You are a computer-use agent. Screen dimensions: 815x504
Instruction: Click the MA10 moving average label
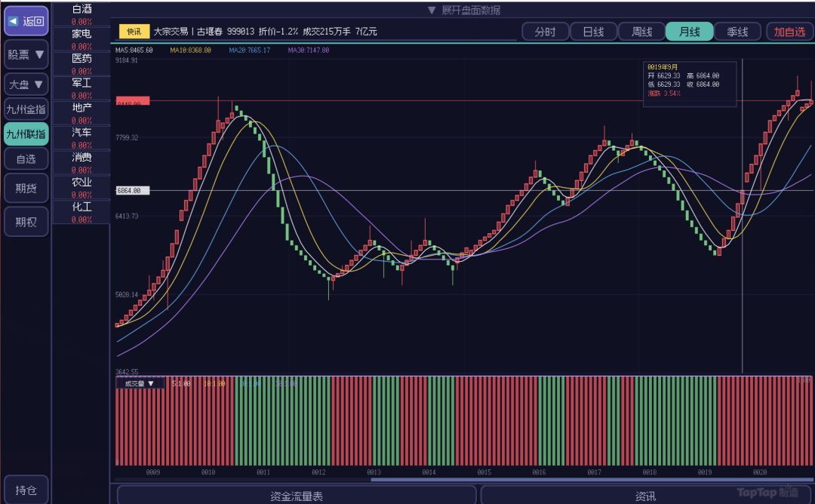click(191, 51)
